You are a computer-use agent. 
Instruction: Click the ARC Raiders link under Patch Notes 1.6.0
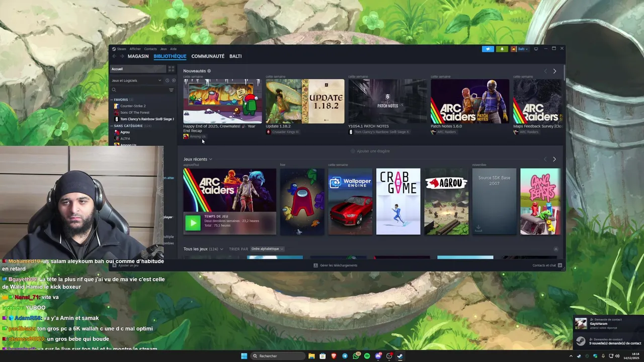pyautogui.click(x=443, y=132)
